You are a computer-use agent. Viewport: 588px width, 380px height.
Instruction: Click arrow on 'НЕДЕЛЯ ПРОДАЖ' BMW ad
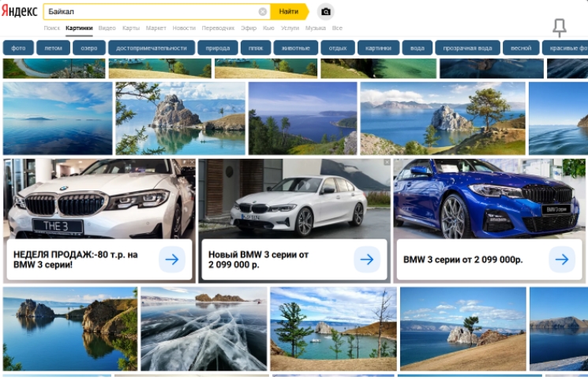click(172, 259)
